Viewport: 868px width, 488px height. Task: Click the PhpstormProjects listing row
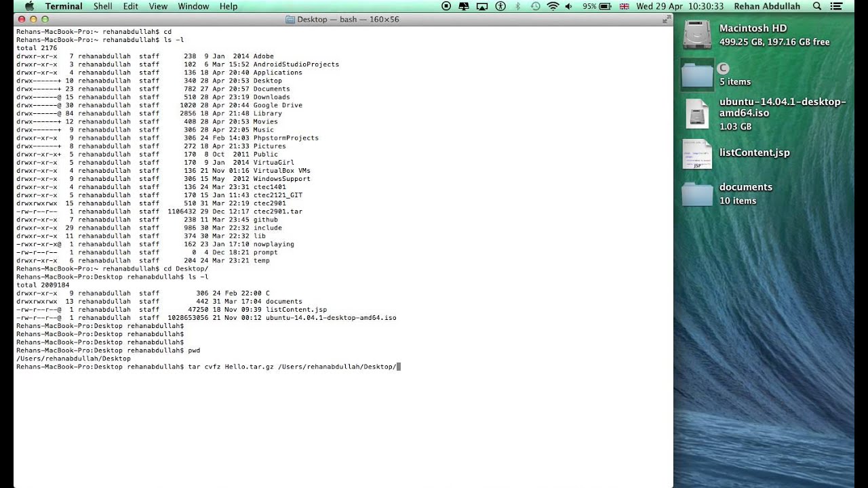point(167,138)
